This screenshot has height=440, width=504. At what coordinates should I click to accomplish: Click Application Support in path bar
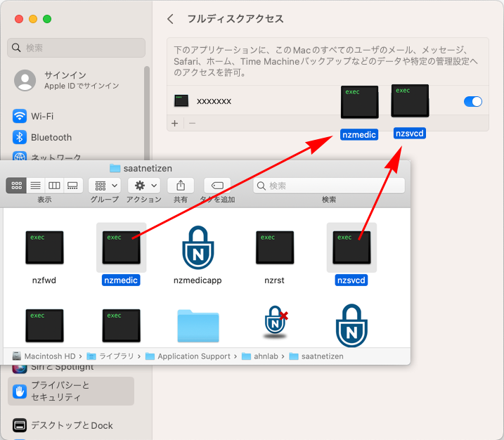tap(188, 356)
